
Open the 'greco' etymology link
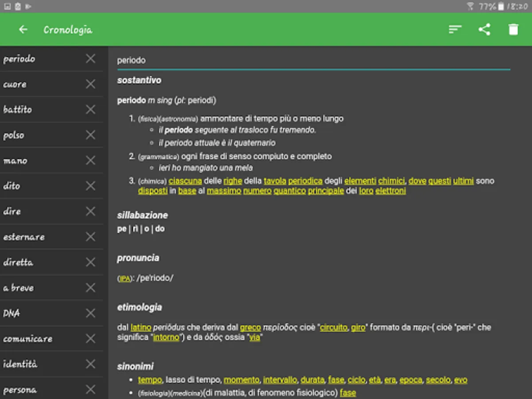click(250, 327)
